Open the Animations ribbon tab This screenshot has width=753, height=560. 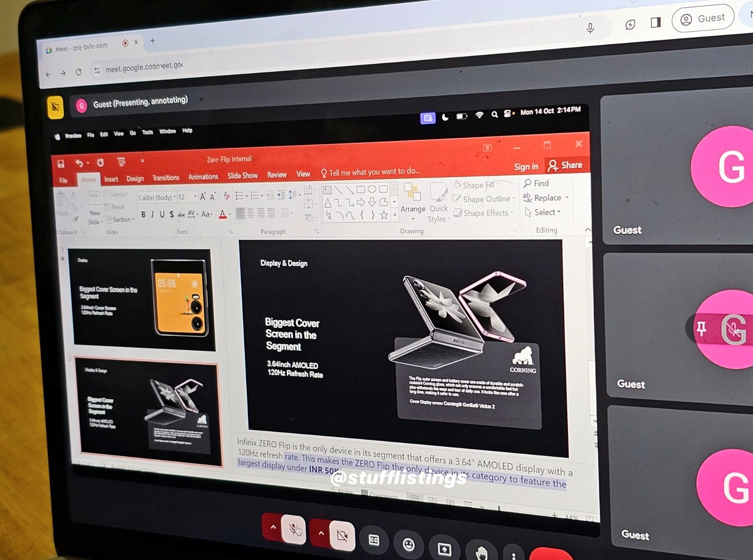pyautogui.click(x=203, y=176)
